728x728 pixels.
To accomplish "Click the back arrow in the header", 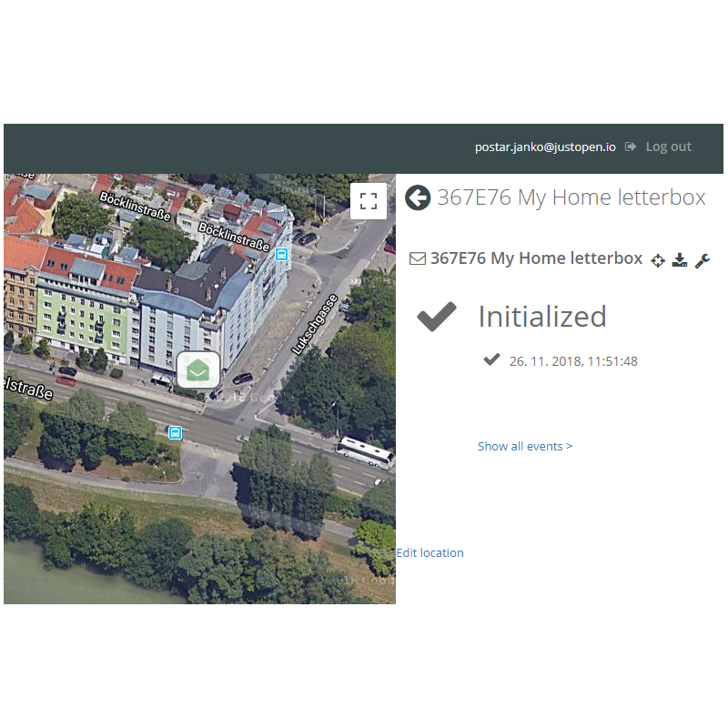I will (417, 197).
